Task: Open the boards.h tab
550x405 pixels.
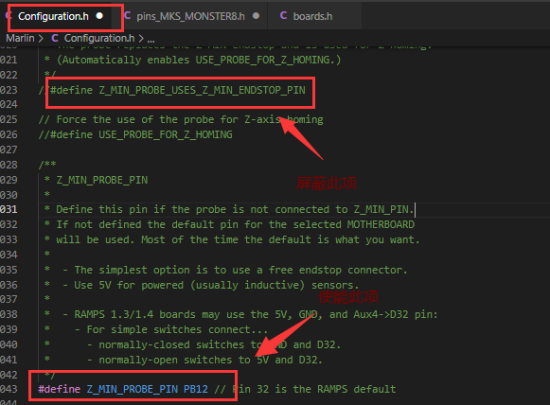Action: [x=313, y=16]
